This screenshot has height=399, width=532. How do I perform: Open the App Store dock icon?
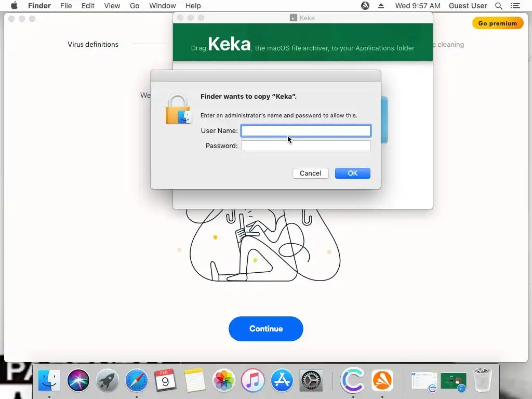pos(282,380)
